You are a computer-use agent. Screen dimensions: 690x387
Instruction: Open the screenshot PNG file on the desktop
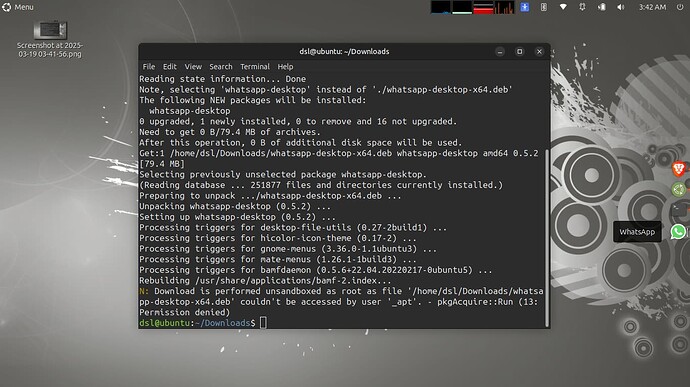pos(50,40)
